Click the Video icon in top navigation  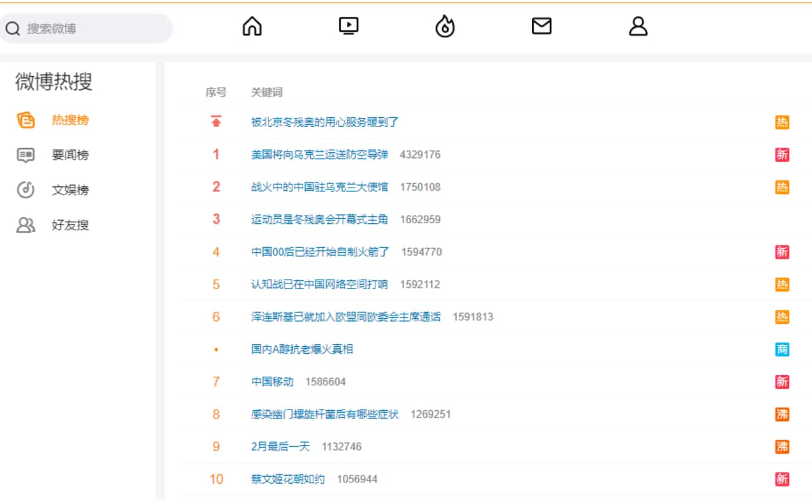pyautogui.click(x=348, y=27)
